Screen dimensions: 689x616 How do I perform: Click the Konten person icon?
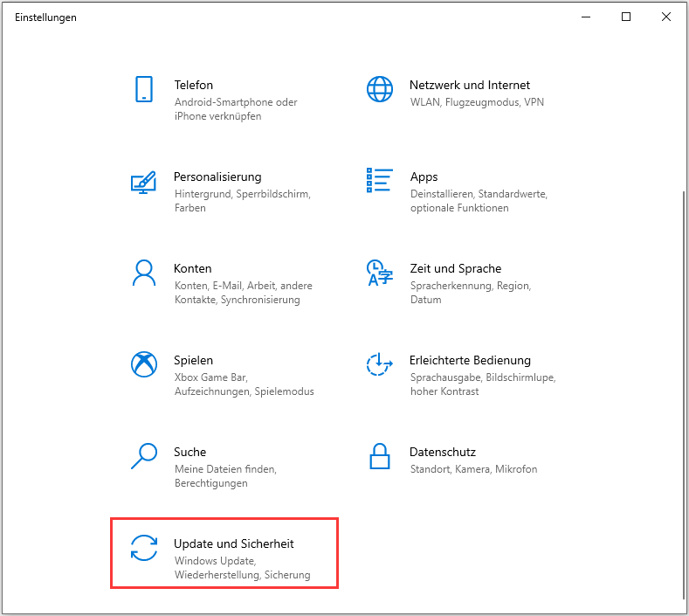[143, 273]
